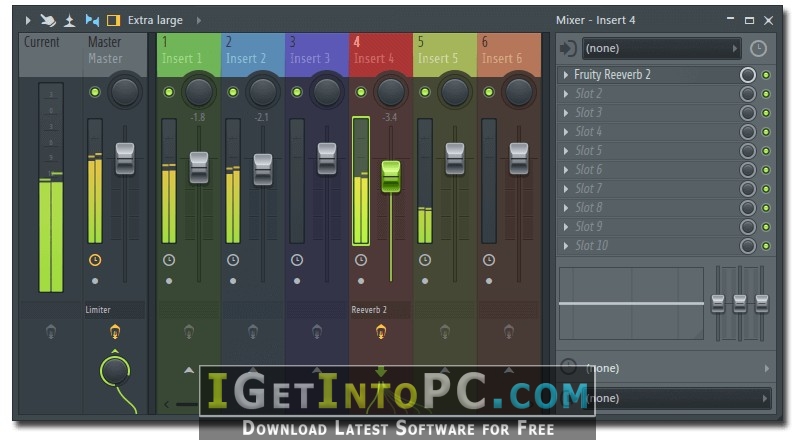Select the Extra large layout label

(x=155, y=20)
